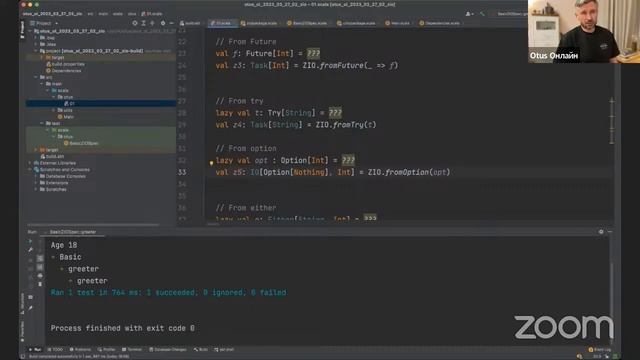Screen dimensions: 640x360
Task: Expand the .idea folder
Action: tap(36, 44)
